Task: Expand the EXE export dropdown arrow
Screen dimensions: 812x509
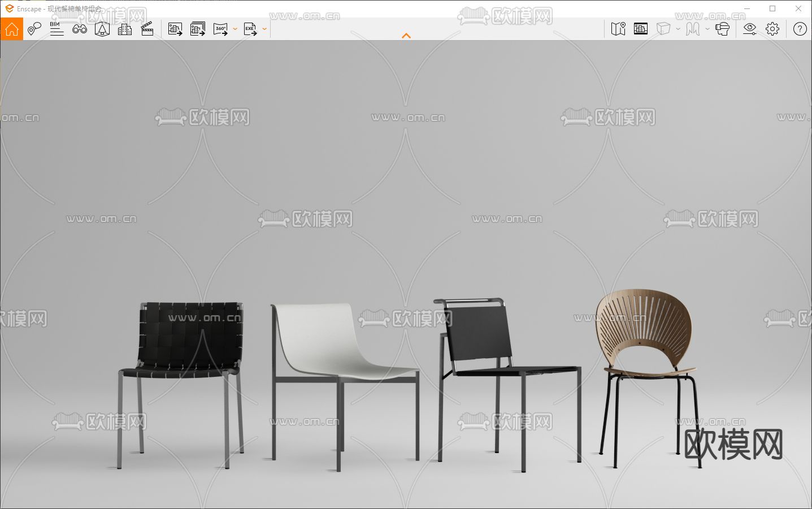Action: [264, 29]
